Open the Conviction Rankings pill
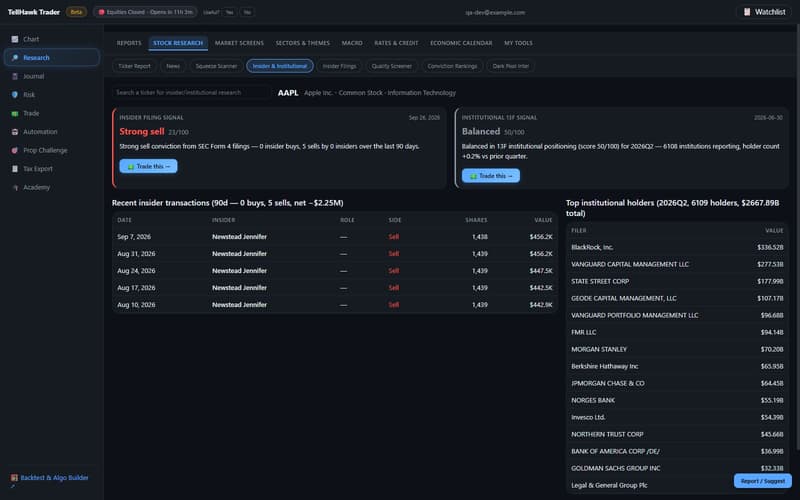The width and height of the screenshot is (800, 500). 452,66
